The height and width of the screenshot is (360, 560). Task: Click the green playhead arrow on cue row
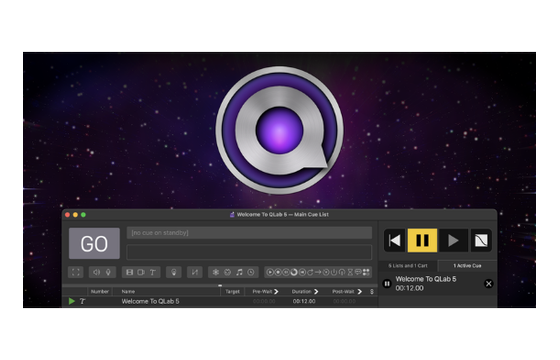click(x=72, y=301)
